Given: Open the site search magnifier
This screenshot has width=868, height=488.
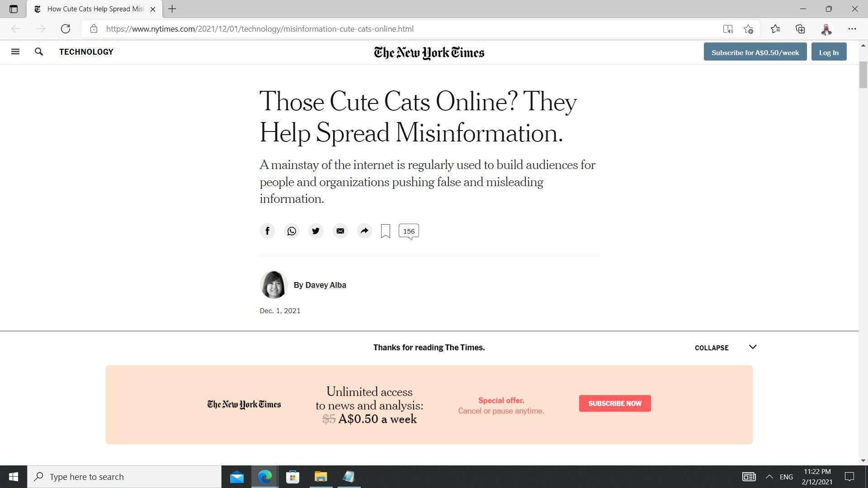Looking at the screenshot, I should click(x=39, y=52).
